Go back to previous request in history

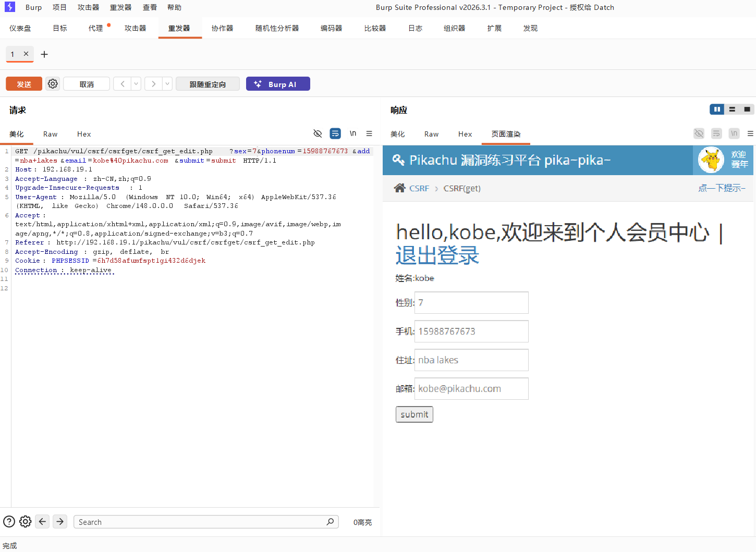pos(123,84)
